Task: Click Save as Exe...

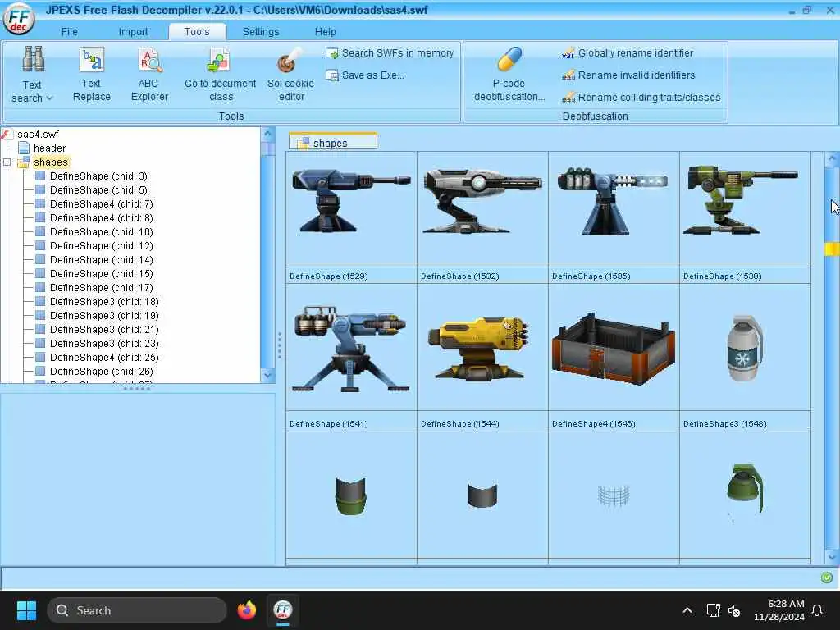Action: coord(366,75)
